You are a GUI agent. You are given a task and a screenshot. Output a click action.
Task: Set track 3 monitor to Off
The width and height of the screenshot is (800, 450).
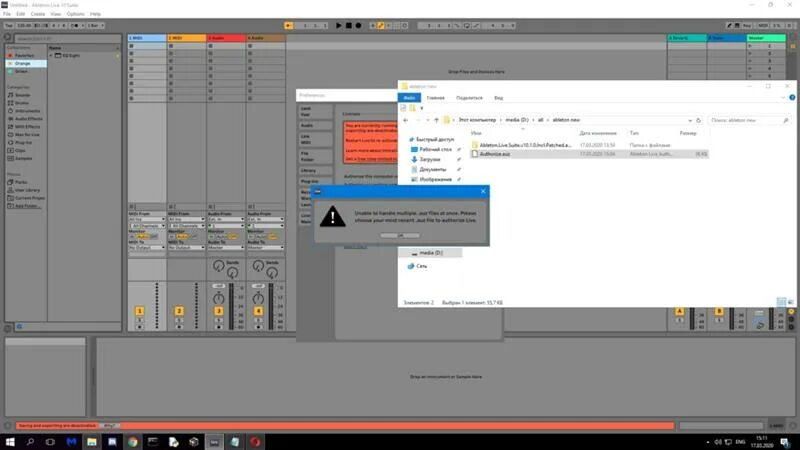pyautogui.click(x=233, y=237)
